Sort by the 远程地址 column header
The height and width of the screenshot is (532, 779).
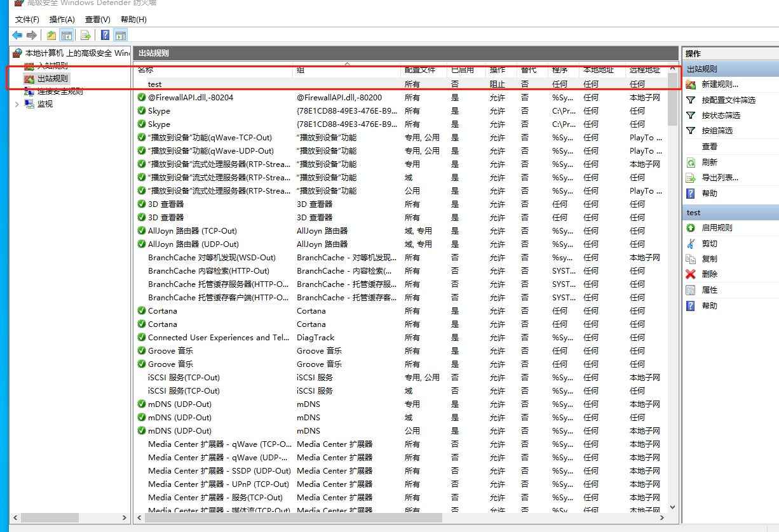[646, 70]
